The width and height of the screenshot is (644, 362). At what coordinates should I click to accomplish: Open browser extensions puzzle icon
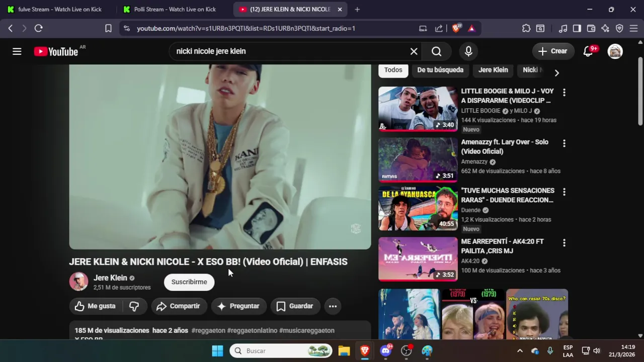click(x=526, y=28)
